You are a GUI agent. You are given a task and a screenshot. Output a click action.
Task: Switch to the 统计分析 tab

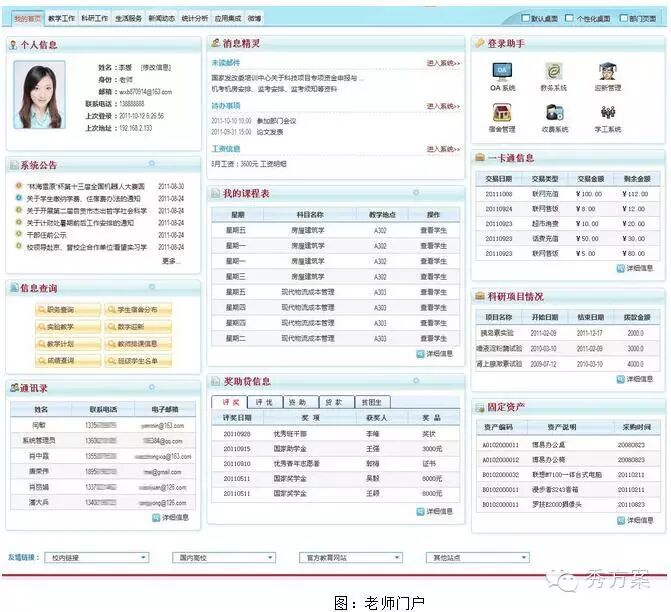pyautogui.click(x=195, y=18)
